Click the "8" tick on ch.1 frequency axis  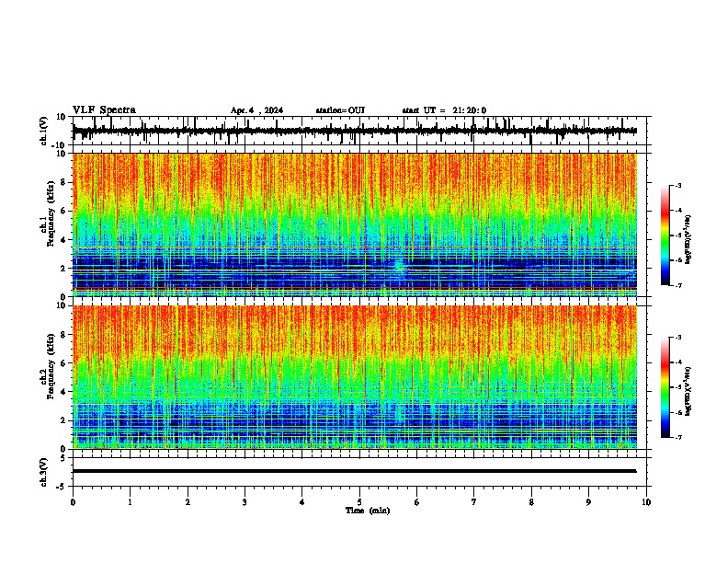tap(64, 182)
